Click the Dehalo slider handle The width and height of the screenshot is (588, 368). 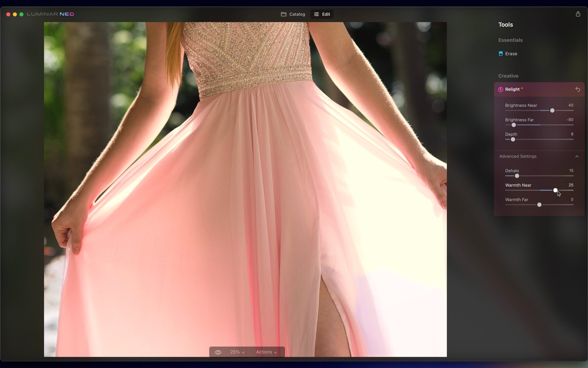pyautogui.click(x=517, y=176)
